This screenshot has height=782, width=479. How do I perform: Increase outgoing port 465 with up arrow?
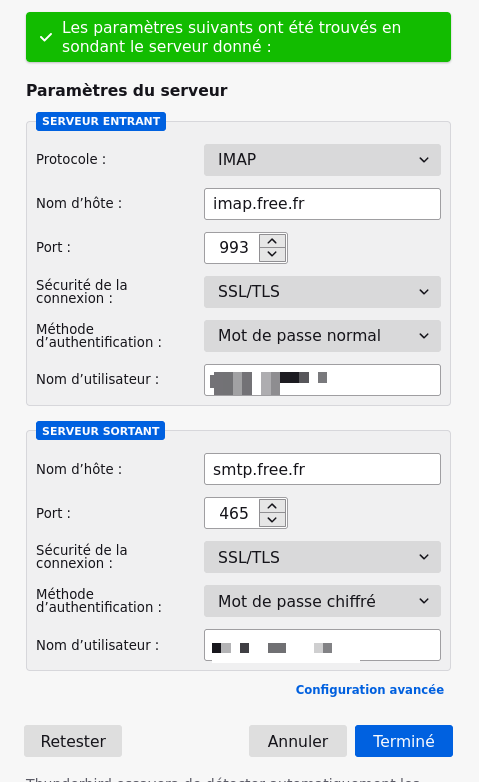point(272,507)
